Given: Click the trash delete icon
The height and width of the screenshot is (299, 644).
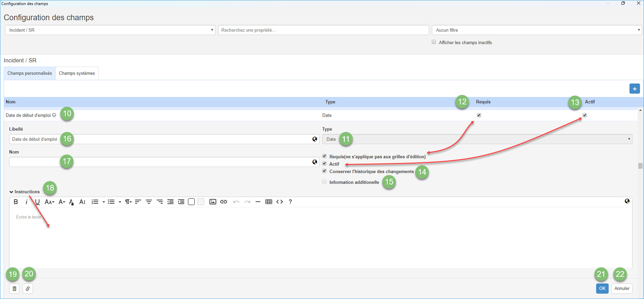Looking at the screenshot, I should (14, 289).
